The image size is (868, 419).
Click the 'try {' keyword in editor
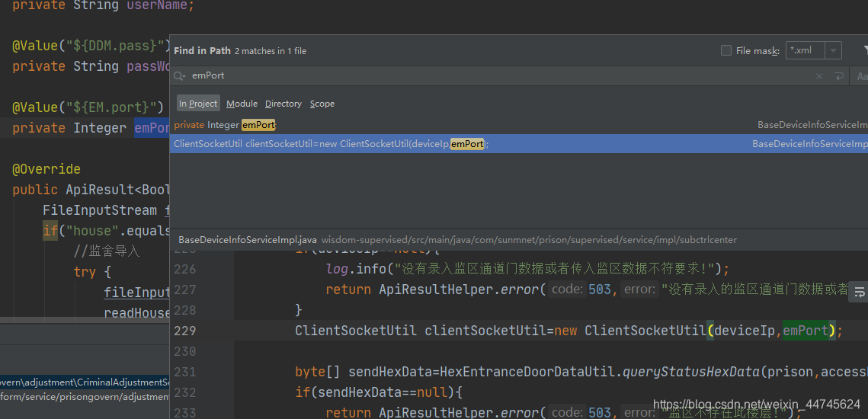(x=92, y=272)
